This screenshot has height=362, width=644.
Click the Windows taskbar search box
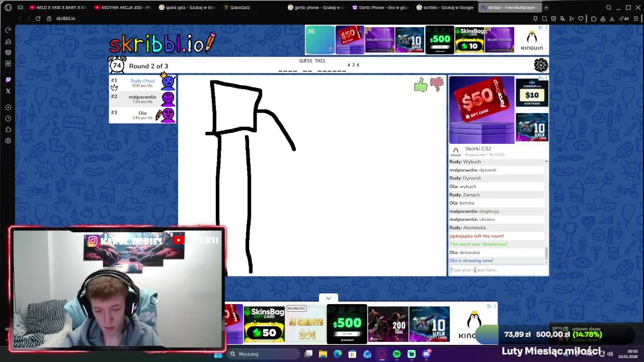click(264, 354)
